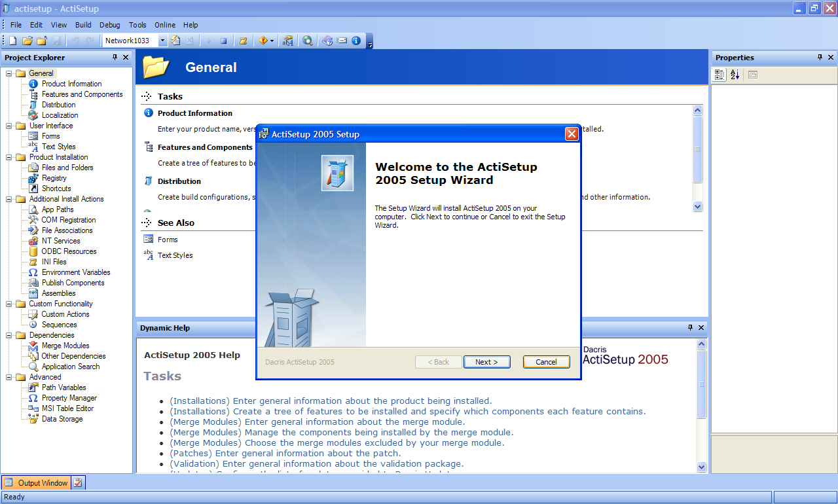Image resolution: width=838 pixels, height=504 pixels.
Task: Collapse the Additional Install Actions node
Action: pos(9,199)
